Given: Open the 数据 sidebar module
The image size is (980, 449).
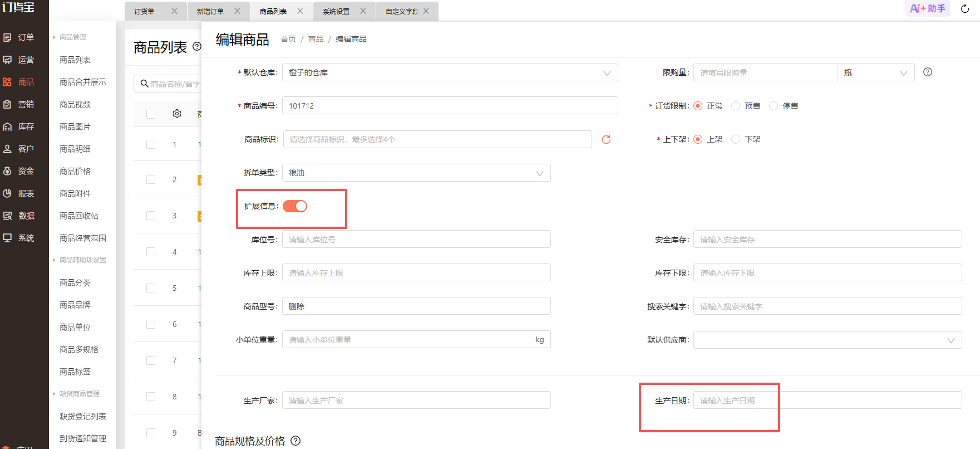Looking at the screenshot, I should click(x=19, y=216).
